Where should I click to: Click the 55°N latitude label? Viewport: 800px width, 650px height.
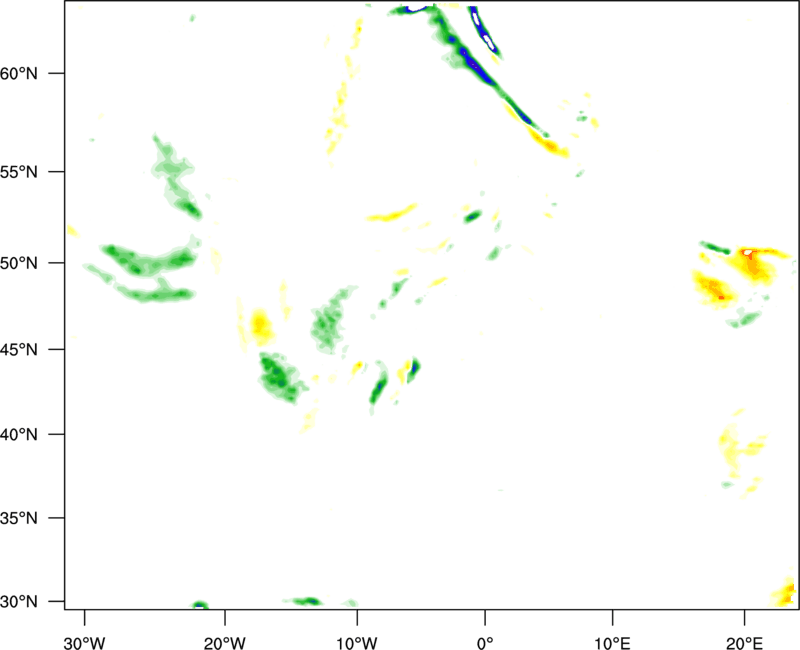[19, 171]
